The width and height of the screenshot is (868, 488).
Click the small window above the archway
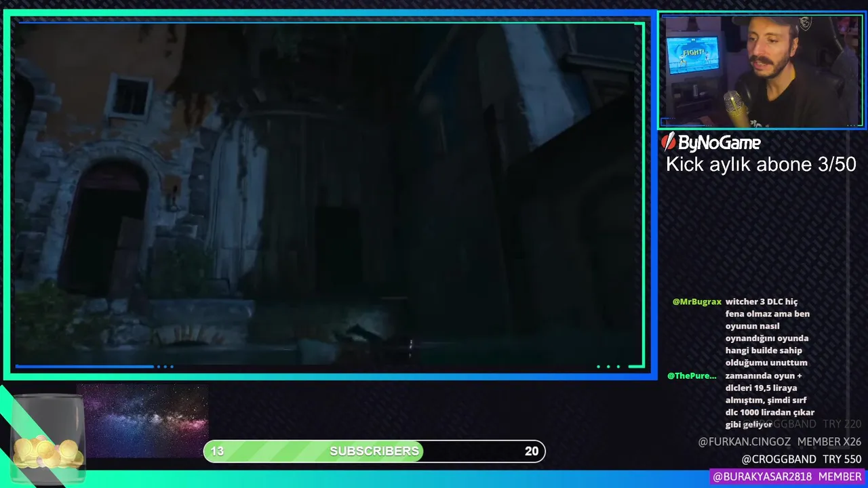coord(129,97)
